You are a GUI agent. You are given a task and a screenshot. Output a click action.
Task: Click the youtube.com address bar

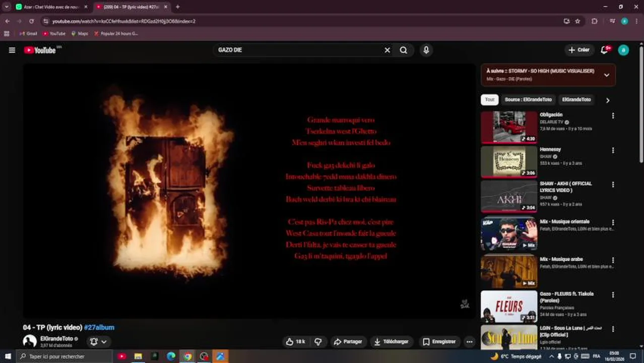302,21
